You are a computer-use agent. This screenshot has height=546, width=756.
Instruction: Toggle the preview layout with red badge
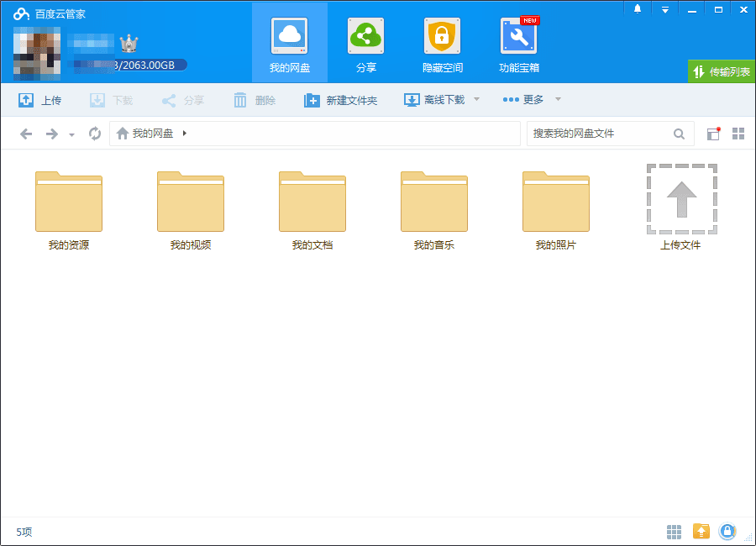[712, 133]
